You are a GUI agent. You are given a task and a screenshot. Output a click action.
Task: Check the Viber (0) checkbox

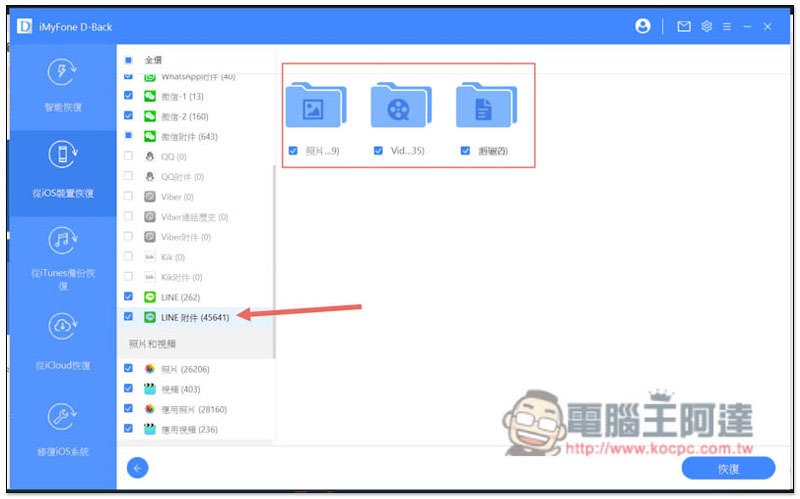coord(129,196)
